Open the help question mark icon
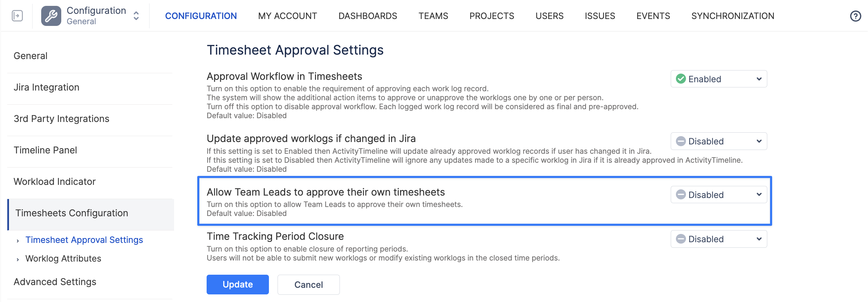 pos(855,16)
